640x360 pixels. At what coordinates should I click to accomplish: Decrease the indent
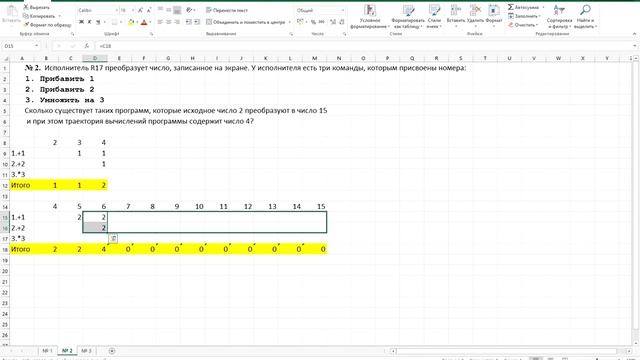(189, 22)
